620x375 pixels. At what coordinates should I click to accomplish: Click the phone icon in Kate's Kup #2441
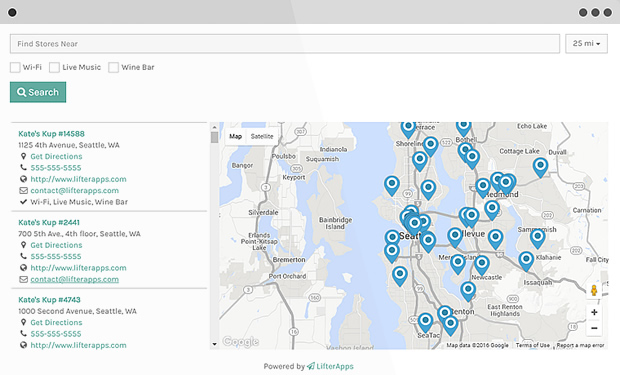tap(23, 256)
